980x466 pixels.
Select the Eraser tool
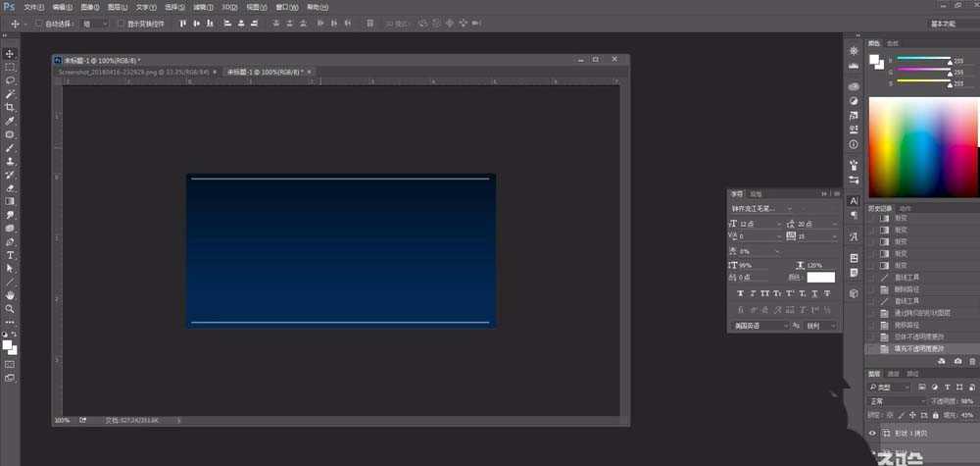point(10,187)
